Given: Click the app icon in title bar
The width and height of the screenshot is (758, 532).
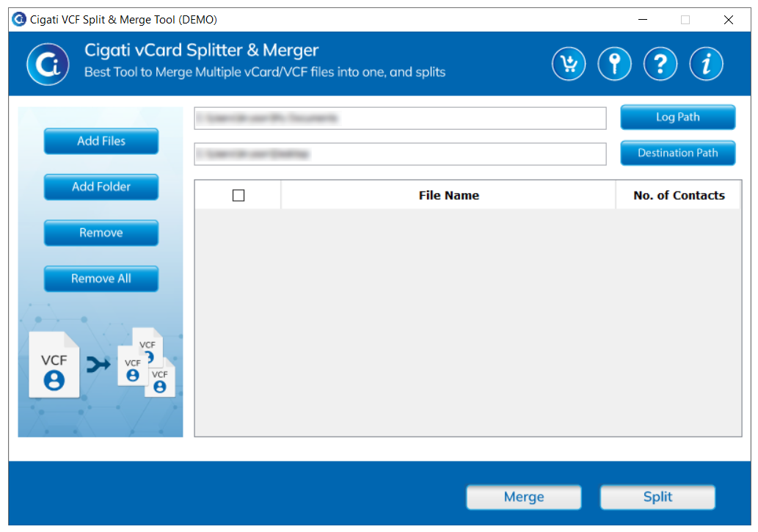Looking at the screenshot, I should click(x=19, y=19).
